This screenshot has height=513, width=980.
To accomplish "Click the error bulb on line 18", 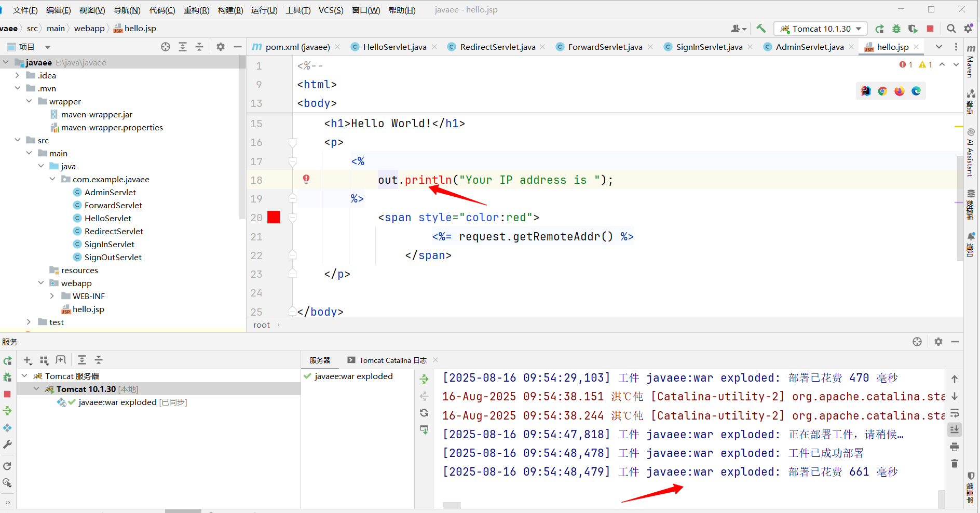I will point(306,179).
